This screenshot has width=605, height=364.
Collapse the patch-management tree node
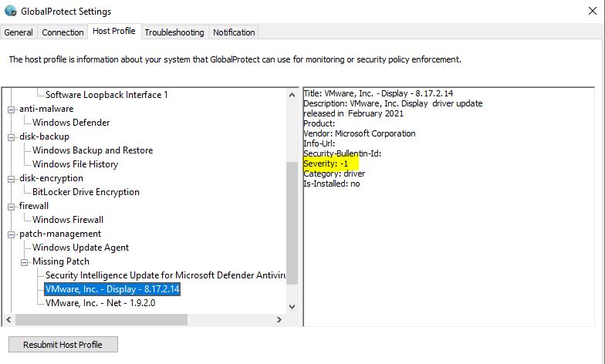coord(11,234)
